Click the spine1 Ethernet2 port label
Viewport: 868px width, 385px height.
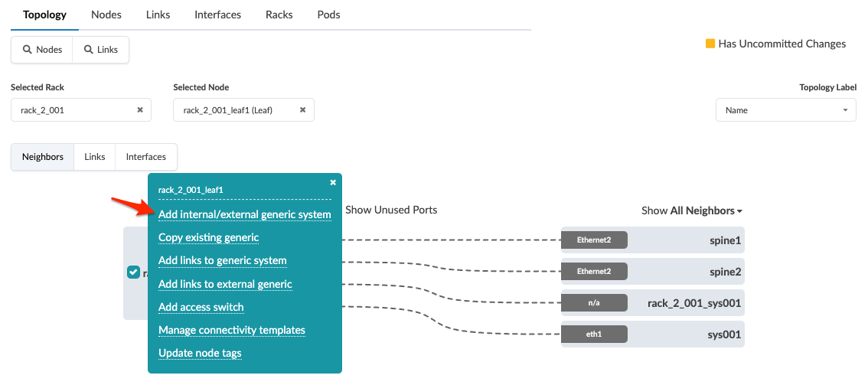[594, 240]
